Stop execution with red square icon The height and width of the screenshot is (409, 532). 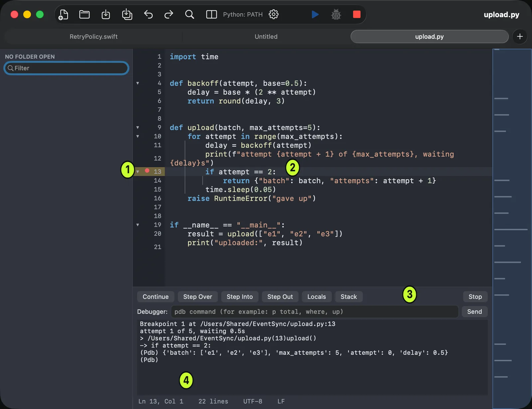(357, 14)
